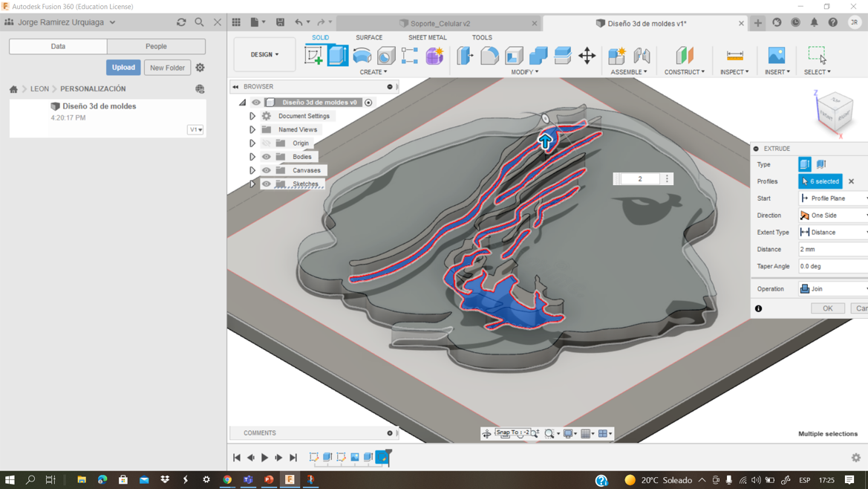Switch to the Soporte_Celular v2 document tab

point(440,23)
